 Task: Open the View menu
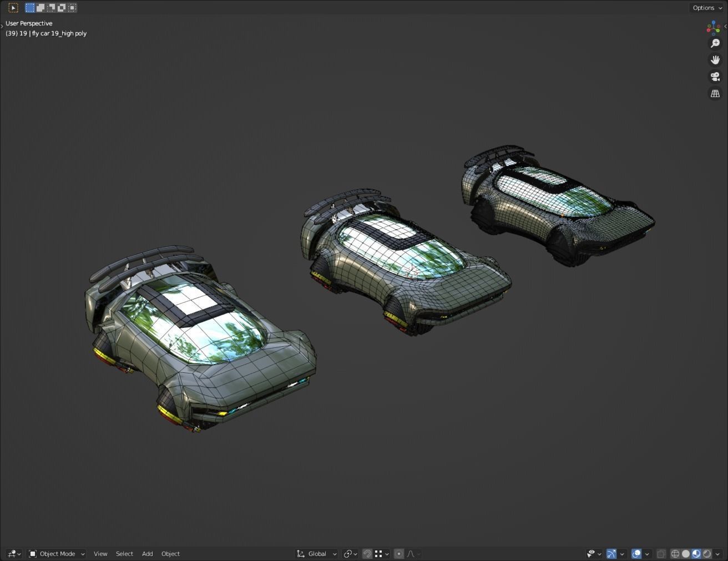[100, 554]
